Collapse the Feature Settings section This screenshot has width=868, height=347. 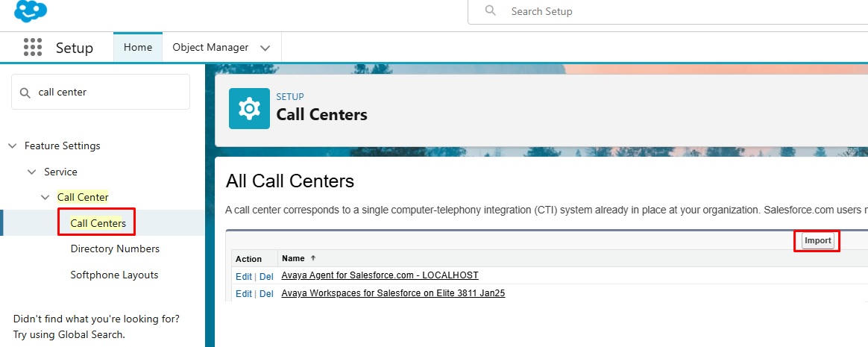pos(12,146)
